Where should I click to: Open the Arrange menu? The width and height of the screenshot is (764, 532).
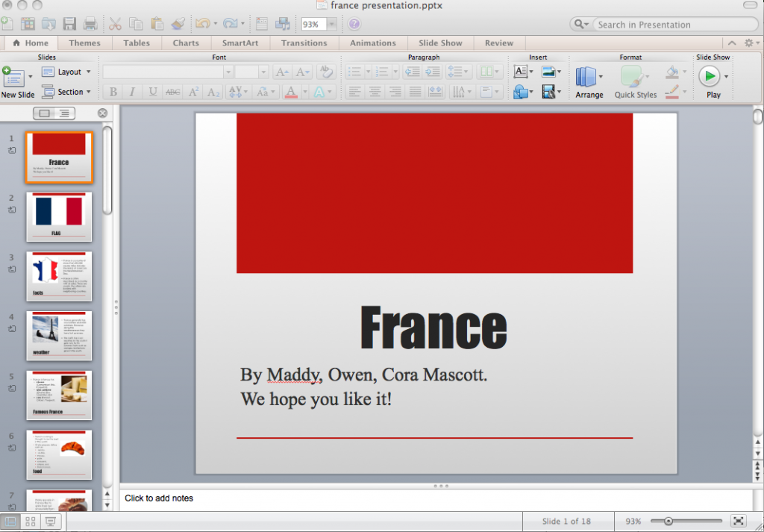[x=589, y=82]
